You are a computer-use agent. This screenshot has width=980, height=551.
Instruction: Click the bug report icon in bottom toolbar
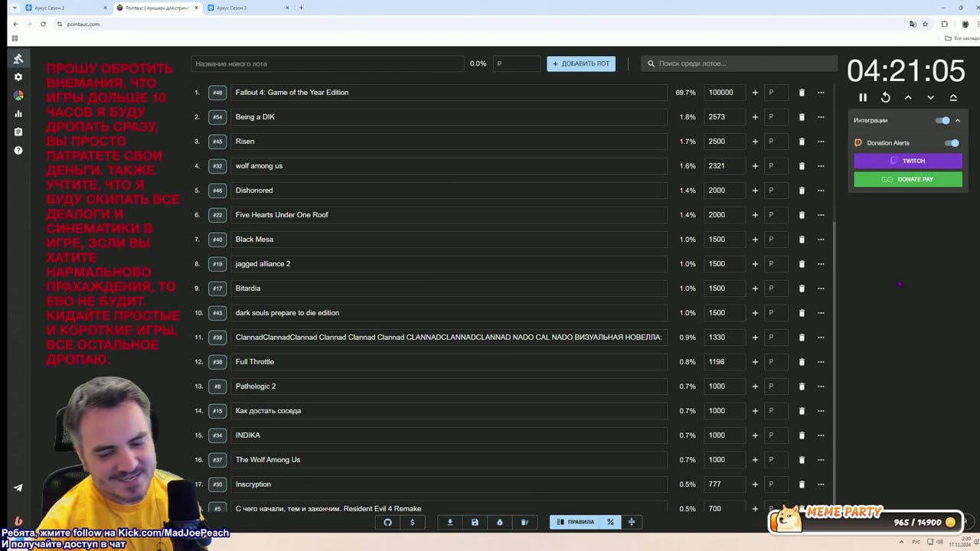pos(500,522)
